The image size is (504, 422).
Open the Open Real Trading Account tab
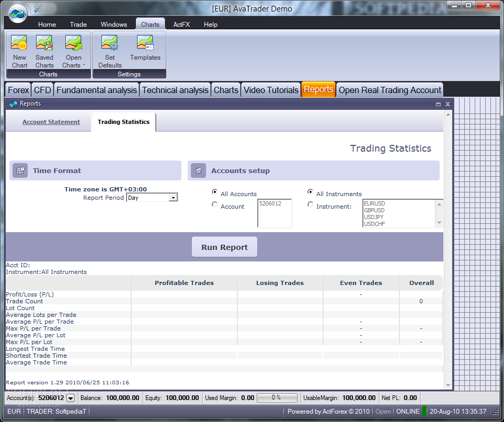click(x=390, y=90)
